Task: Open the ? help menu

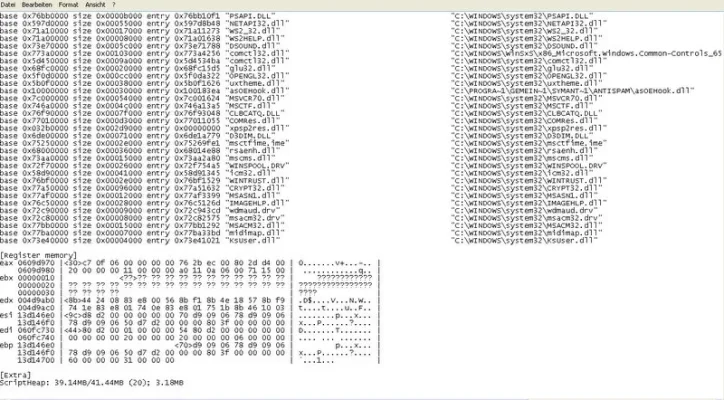Action: [x=114, y=5]
